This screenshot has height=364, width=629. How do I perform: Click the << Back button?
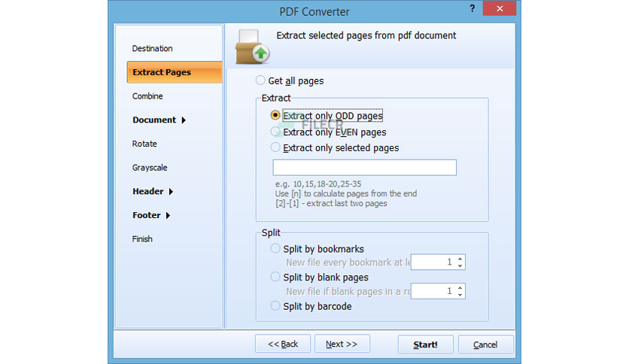click(283, 344)
